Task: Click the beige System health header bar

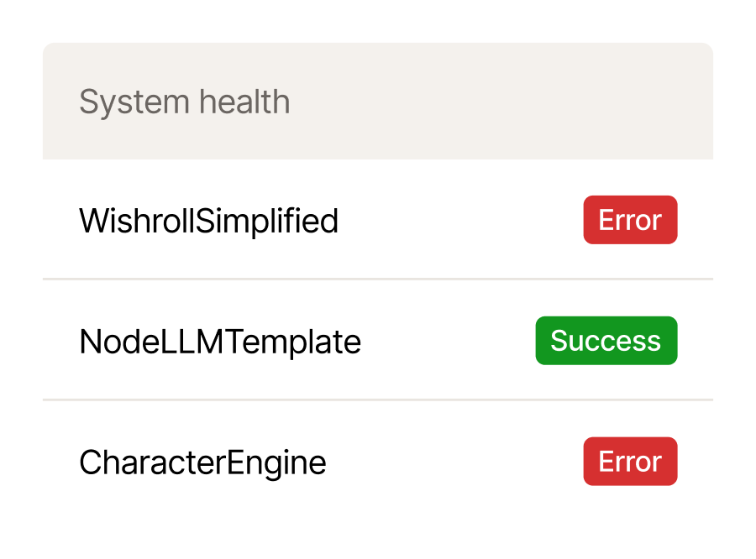Action: pos(378,102)
